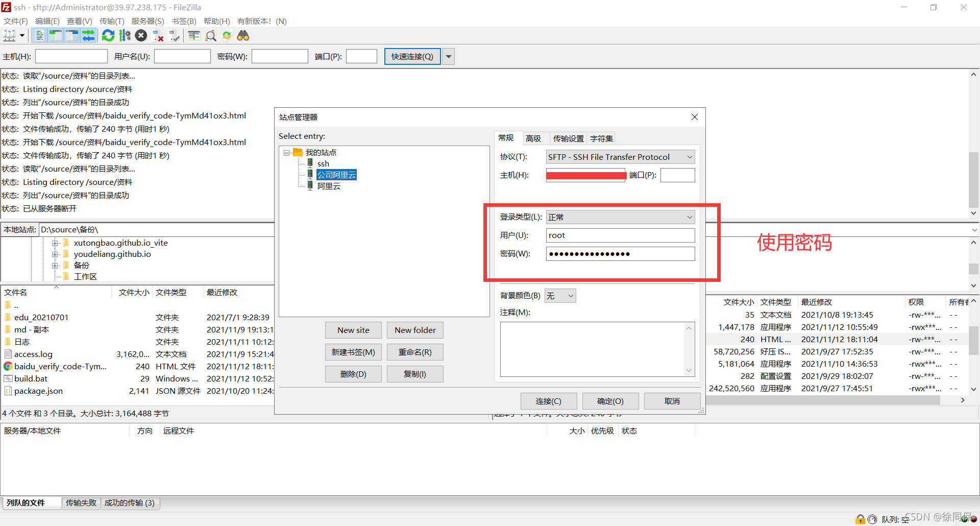The height and width of the screenshot is (526, 980).
Task: Open the directory listing filters
Action: (x=193, y=35)
